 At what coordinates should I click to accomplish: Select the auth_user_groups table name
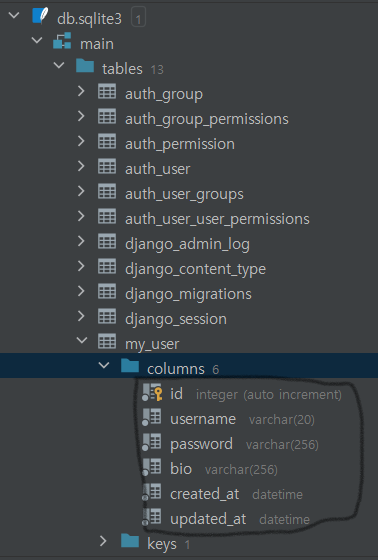pyautogui.click(x=184, y=195)
